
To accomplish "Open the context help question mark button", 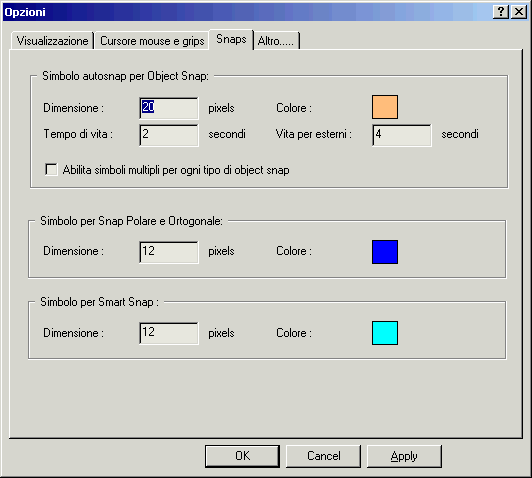I will click(500, 12).
